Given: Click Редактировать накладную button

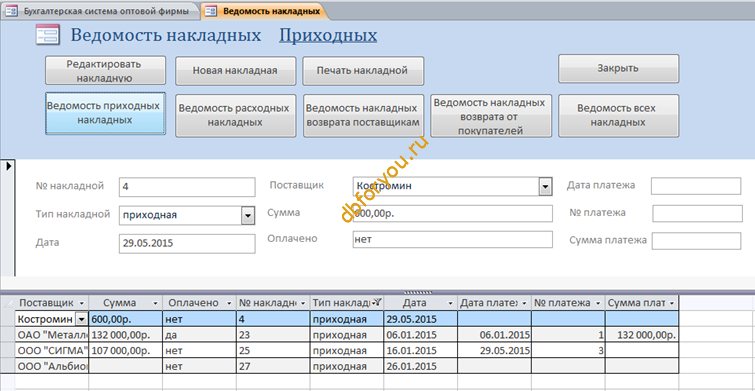Looking at the screenshot, I should (x=105, y=70).
